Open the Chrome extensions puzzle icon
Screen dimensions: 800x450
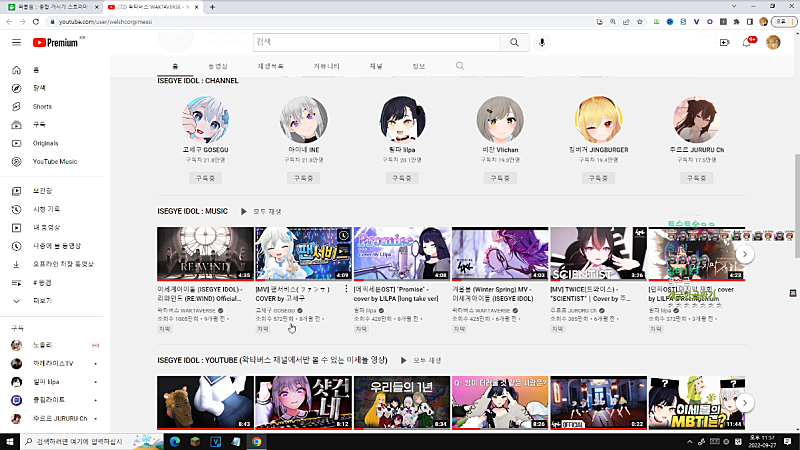736,22
